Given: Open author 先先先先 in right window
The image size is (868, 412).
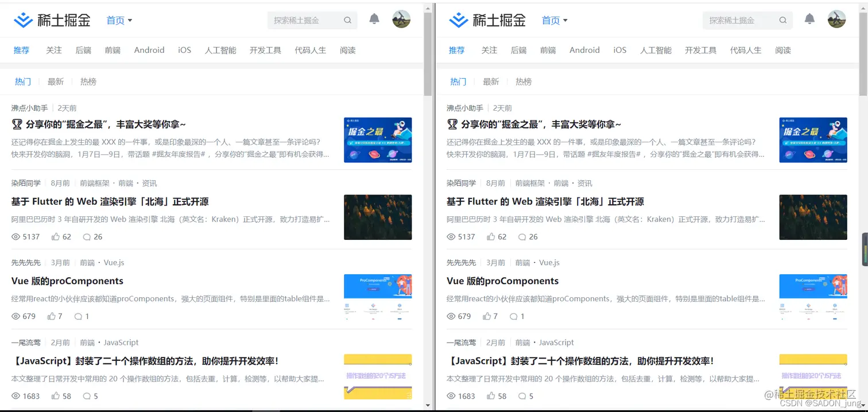Looking at the screenshot, I should point(461,262).
